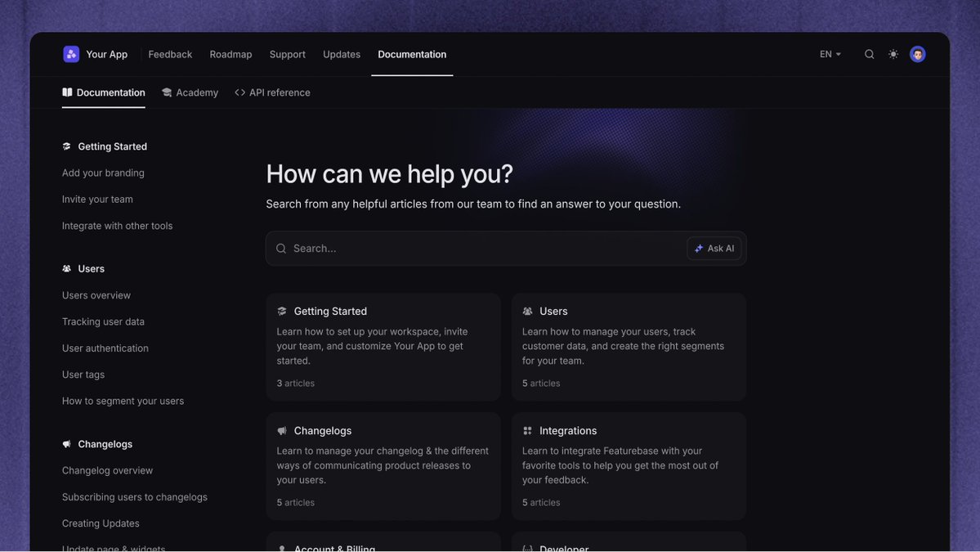Click the Ask AI button
980x552 pixels.
(714, 248)
